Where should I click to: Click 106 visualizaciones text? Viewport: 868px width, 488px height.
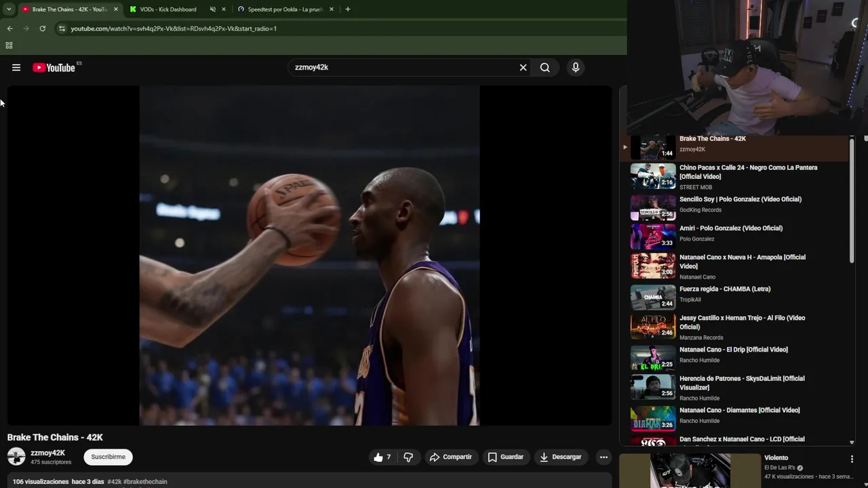pos(41,482)
